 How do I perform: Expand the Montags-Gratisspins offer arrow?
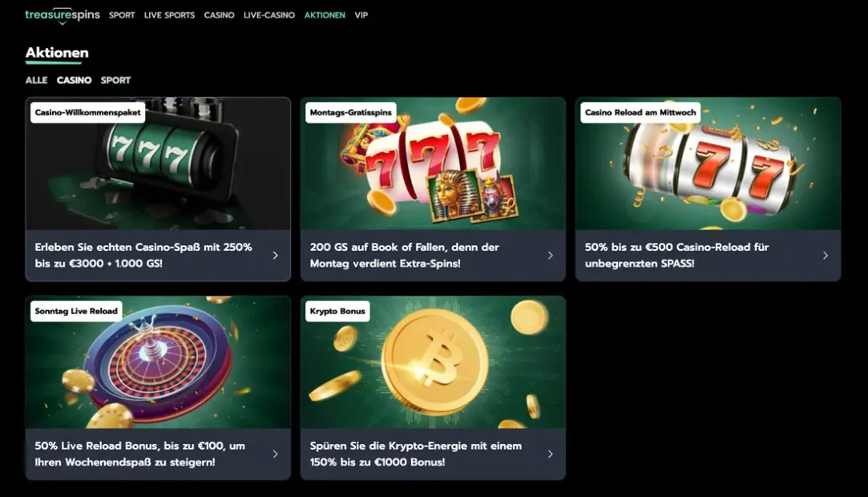pyautogui.click(x=551, y=255)
